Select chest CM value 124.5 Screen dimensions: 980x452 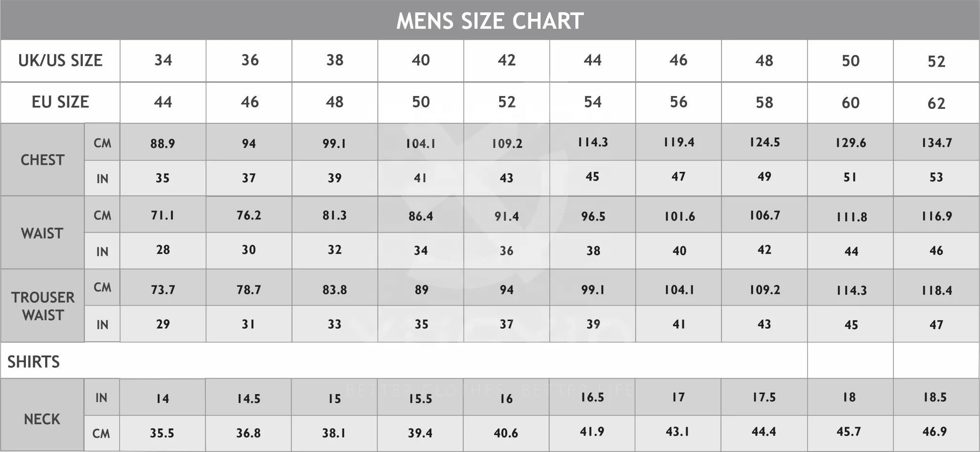[765, 142]
